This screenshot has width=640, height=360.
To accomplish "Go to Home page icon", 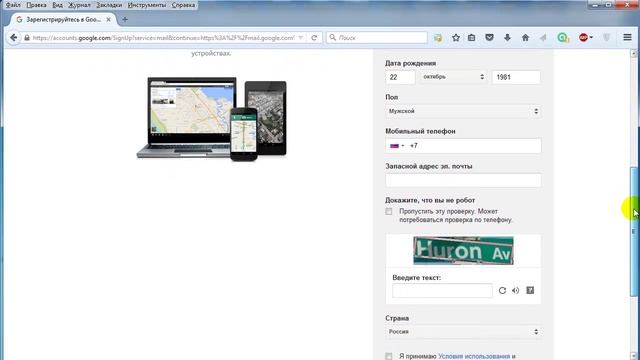I will coord(525,38).
